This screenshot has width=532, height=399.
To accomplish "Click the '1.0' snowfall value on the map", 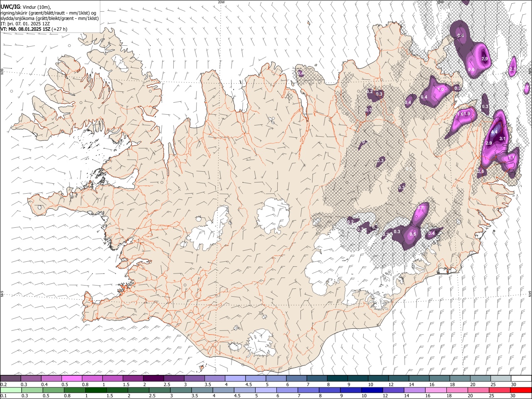I will [441, 89].
